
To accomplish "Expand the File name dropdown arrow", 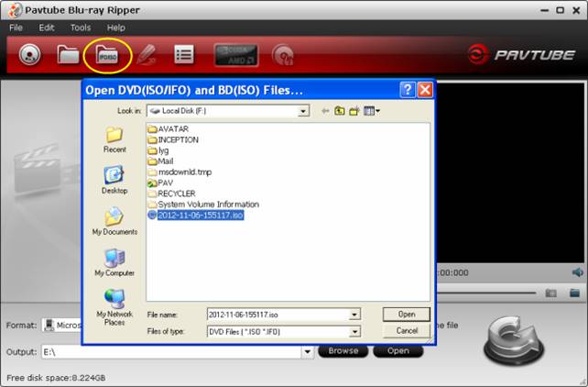I will (x=354, y=315).
